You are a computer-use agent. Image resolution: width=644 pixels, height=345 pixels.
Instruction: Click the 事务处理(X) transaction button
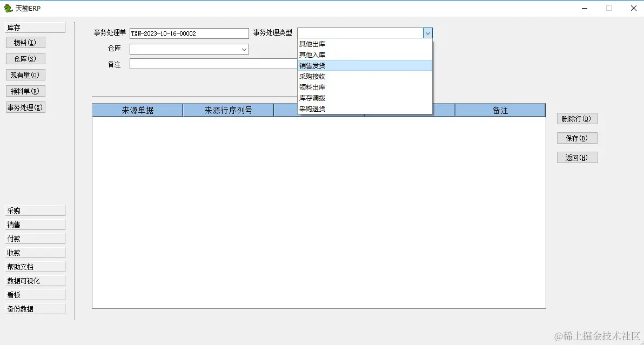point(25,107)
